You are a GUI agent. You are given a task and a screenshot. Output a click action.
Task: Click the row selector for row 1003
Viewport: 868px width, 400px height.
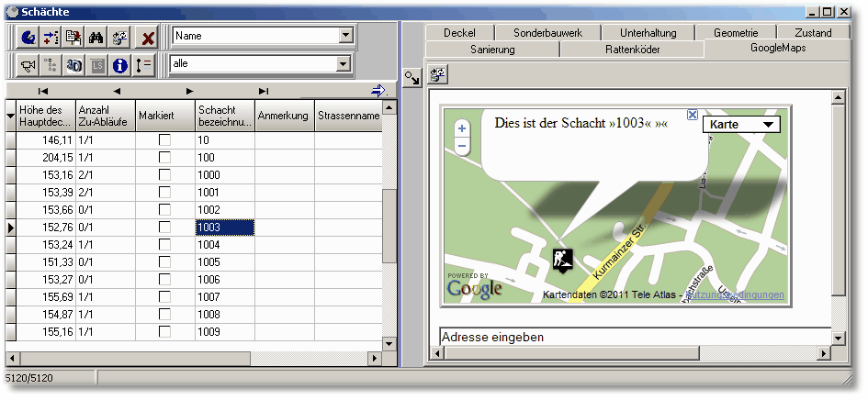click(x=10, y=228)
